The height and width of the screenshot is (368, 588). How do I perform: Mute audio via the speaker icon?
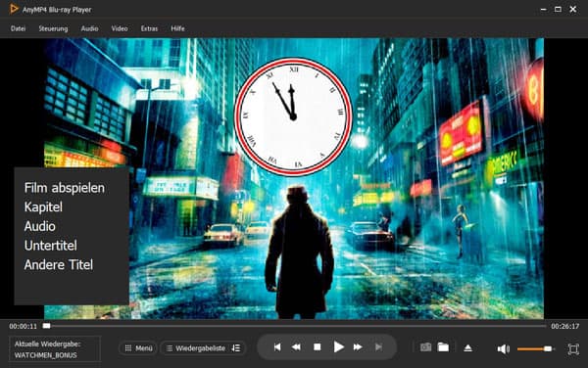[x=503, y=348]
